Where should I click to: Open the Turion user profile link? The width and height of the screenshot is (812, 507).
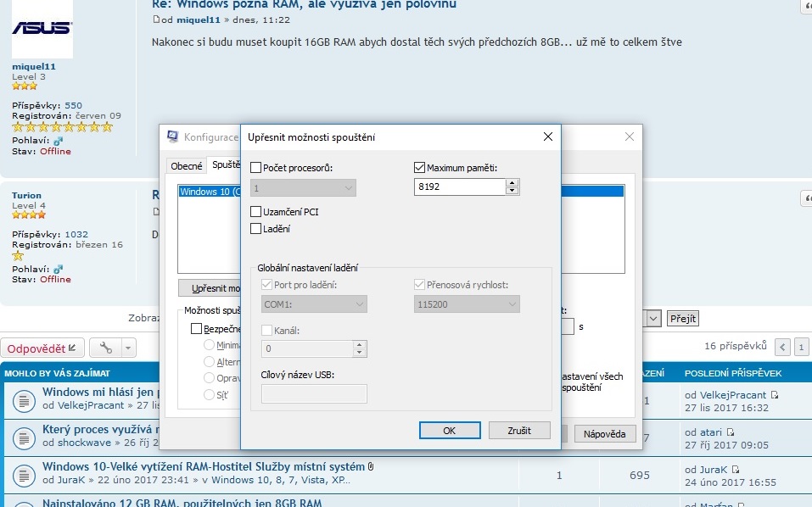tap(26, 195)
